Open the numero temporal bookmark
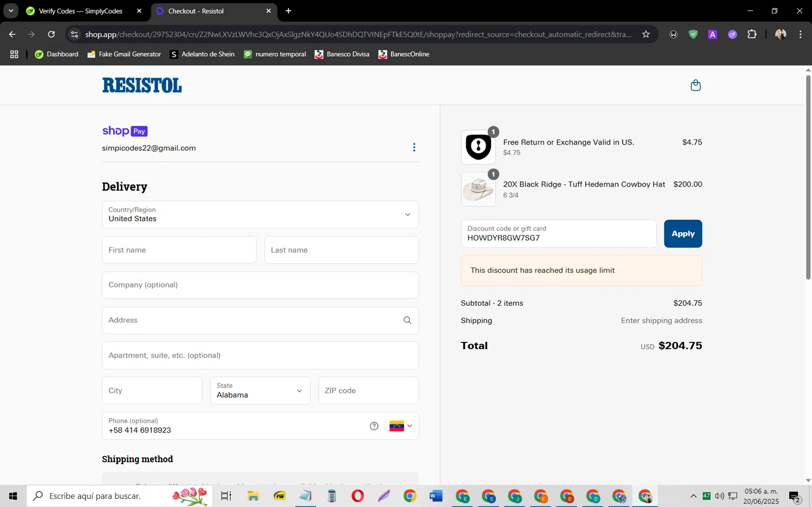This screenshot has width=812, height=507. pyautogui.click(x=275, y=54)
